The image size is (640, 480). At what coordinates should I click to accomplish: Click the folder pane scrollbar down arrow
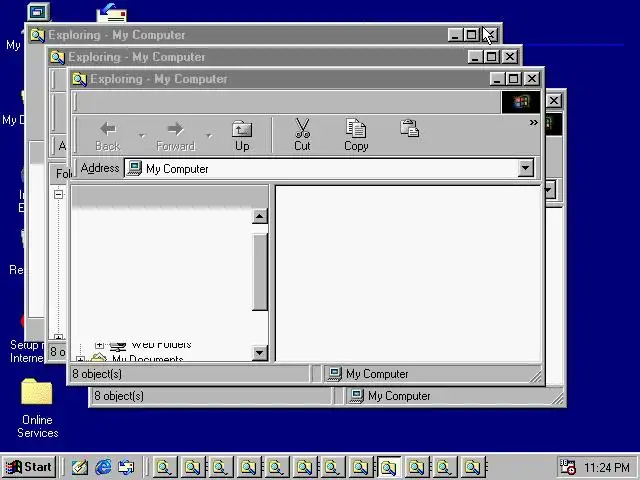pyautogui.click(x=260, y=353)
